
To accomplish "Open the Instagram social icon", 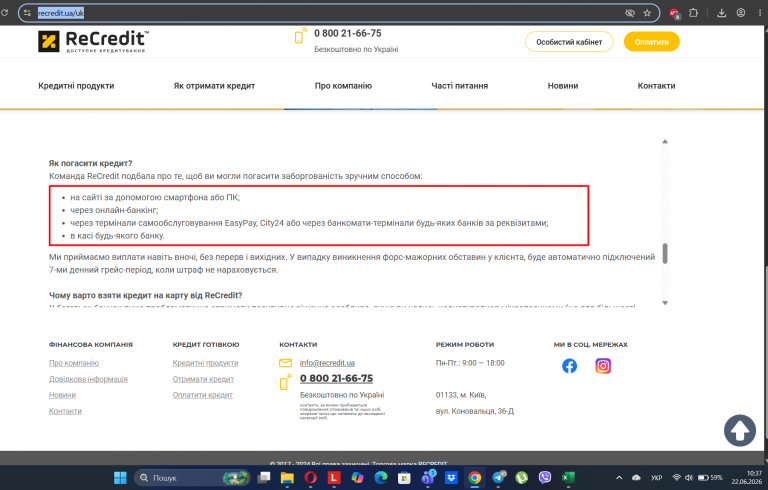I will coord(603,366).
